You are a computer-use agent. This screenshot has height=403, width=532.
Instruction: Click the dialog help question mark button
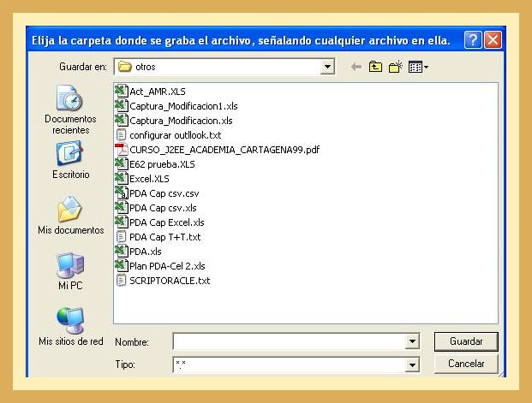pos(473,40)
